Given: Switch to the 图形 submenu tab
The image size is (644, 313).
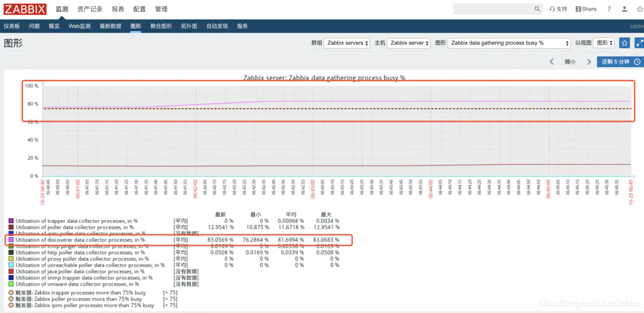Looking at the screenshot, I should tap(136, 26).
